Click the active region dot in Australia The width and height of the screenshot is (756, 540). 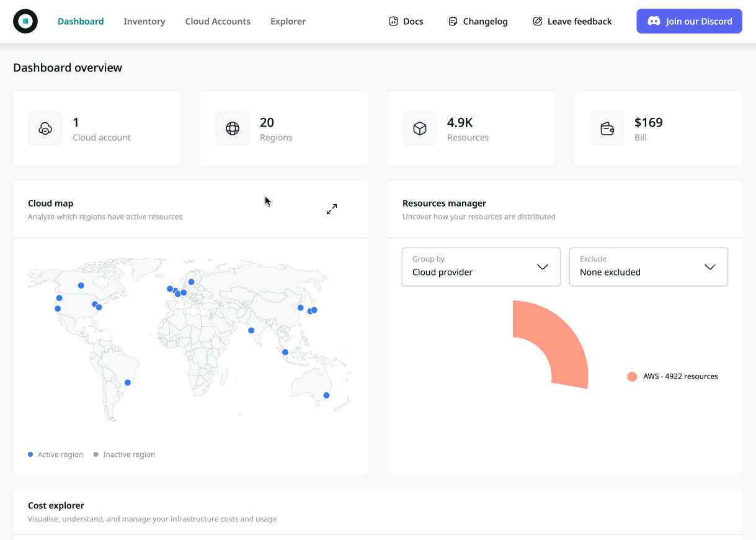coord(326,395)
